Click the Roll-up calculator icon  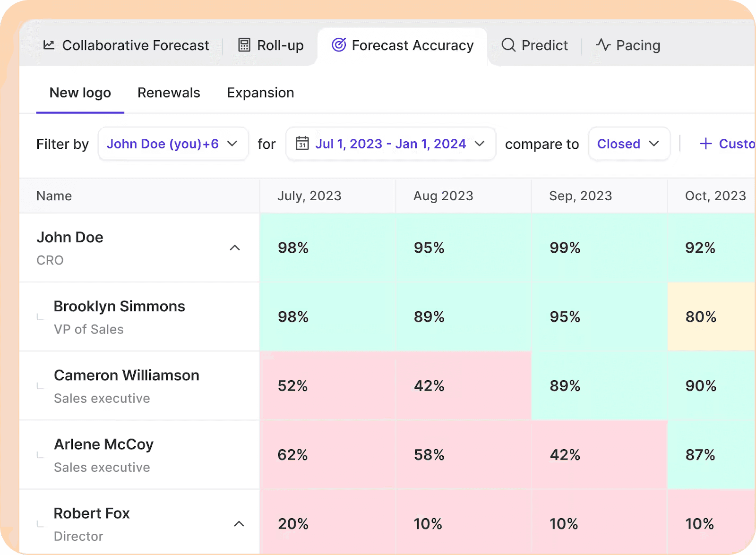243,45
